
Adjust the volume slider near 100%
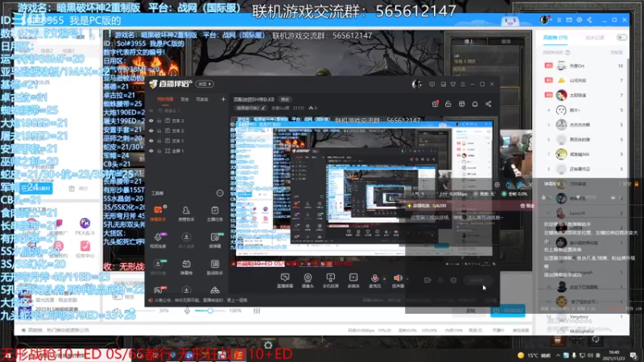click(210, 311)
